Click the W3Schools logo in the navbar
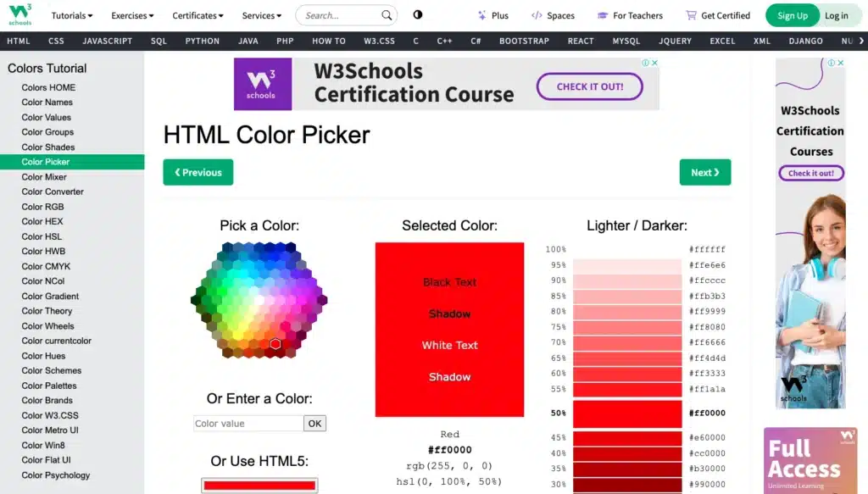The image size is (868, 494). click(19, 14)
